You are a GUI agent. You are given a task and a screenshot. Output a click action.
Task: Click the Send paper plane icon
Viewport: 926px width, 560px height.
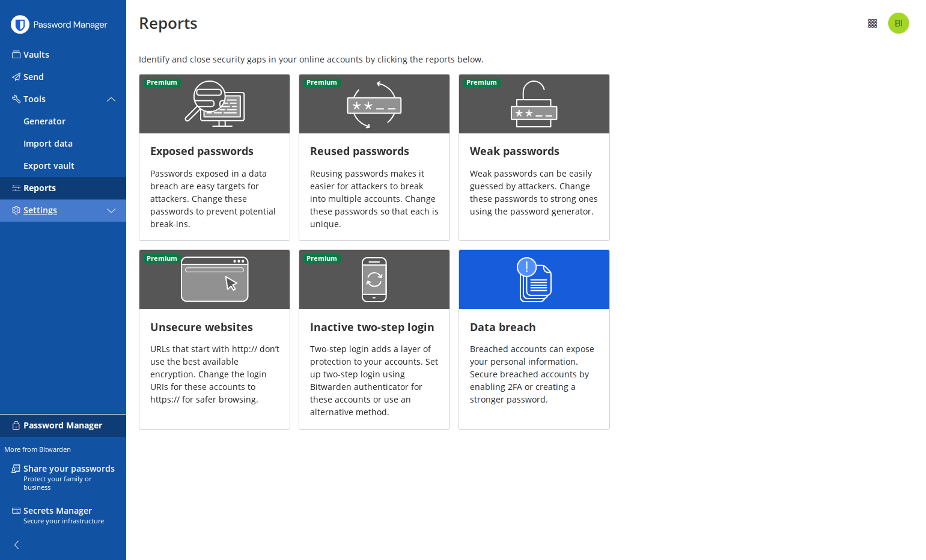click(x=16, y=77)
